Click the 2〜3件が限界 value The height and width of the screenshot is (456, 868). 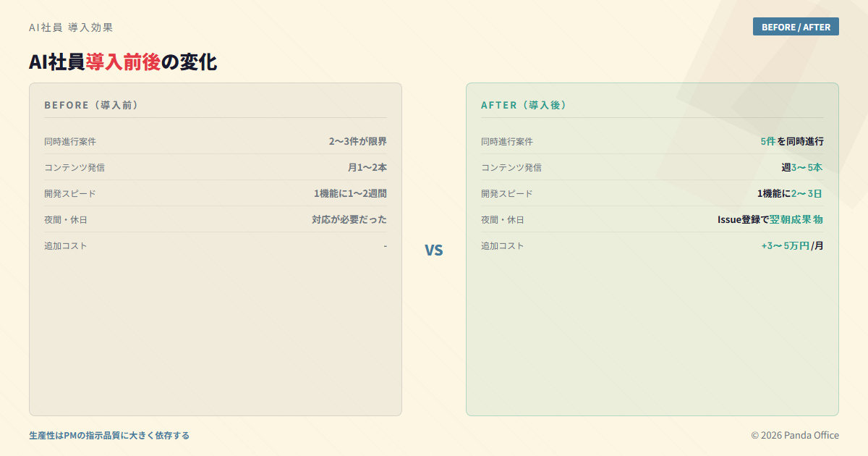coord(357,141)
